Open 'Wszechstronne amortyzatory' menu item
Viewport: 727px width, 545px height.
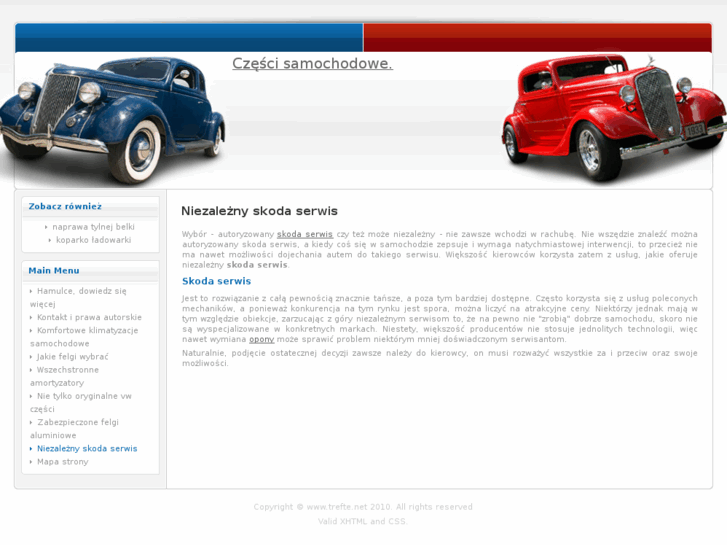pos(64,376)
